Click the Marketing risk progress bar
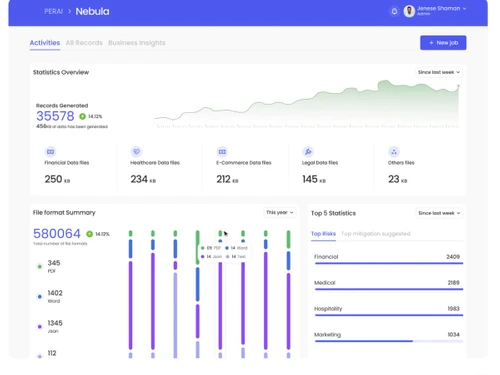The image size is (500, 375). (x=389, y=341)
